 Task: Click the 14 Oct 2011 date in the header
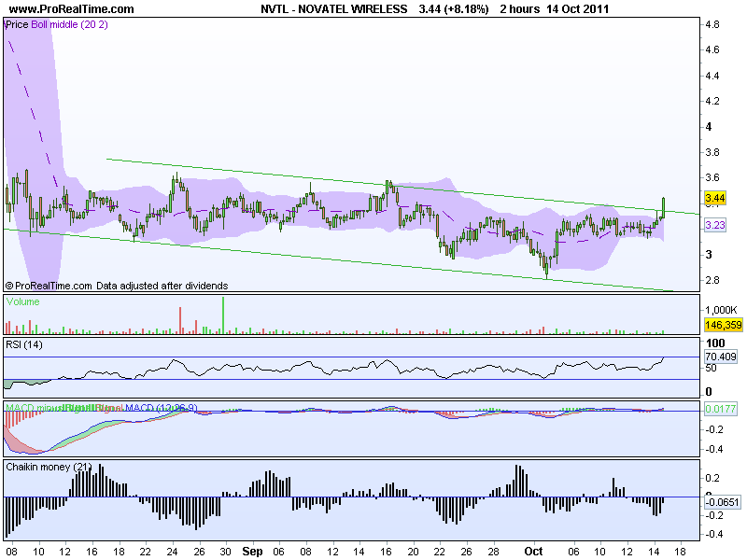point(578,9)
